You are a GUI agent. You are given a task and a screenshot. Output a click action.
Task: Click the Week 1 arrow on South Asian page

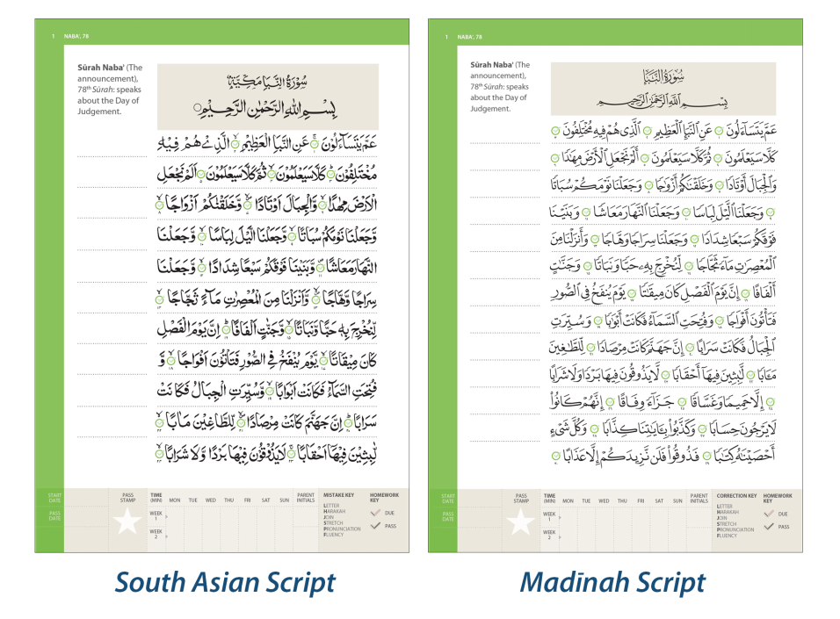(167, 517)
